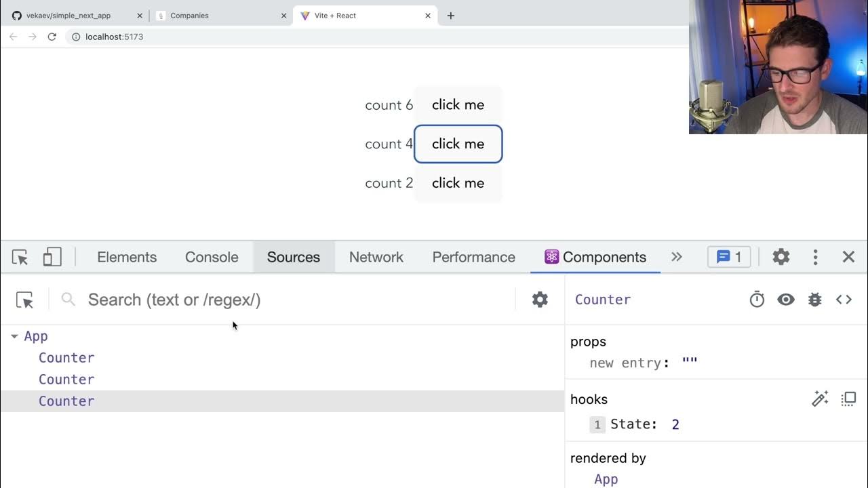Click the "click me" button beside count 6
This screenshot has height=488, width=868.
coord(458,105)
